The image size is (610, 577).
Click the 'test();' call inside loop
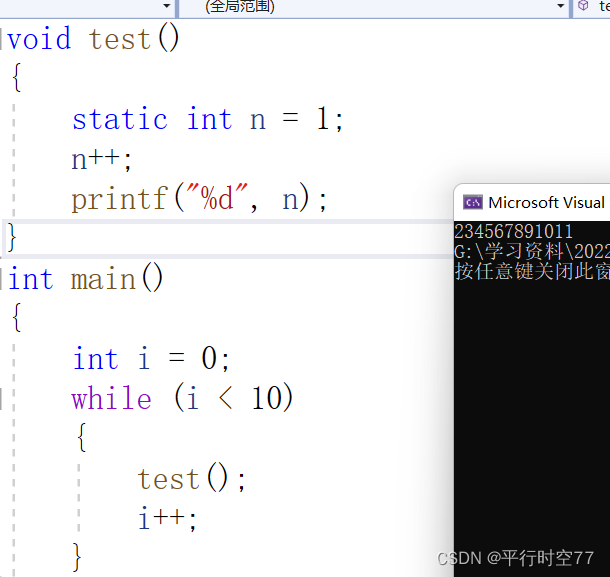[191, 478]
